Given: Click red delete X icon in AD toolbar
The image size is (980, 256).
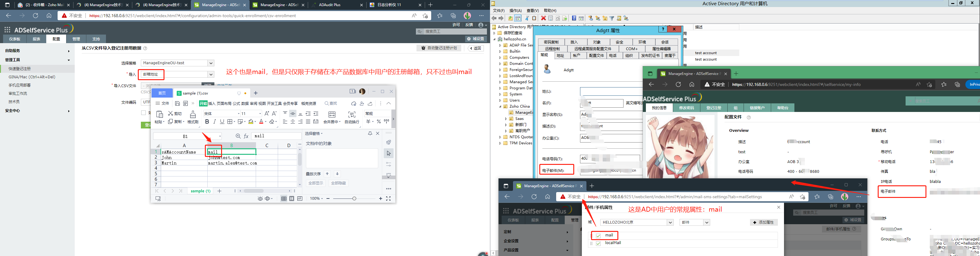Looking at the screenshot, I should point(543,18).
